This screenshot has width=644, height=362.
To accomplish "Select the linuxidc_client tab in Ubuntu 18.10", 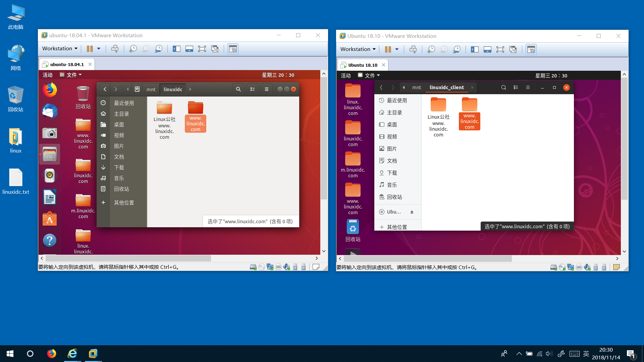I will [447, 87].
